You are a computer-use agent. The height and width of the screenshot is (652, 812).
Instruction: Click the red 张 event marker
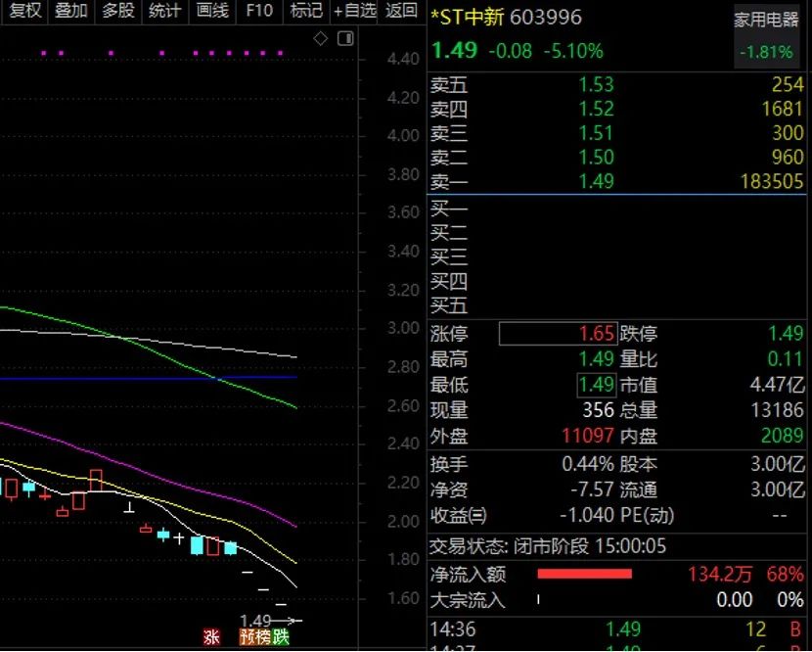pyautogui.click(x=211, y=637)
